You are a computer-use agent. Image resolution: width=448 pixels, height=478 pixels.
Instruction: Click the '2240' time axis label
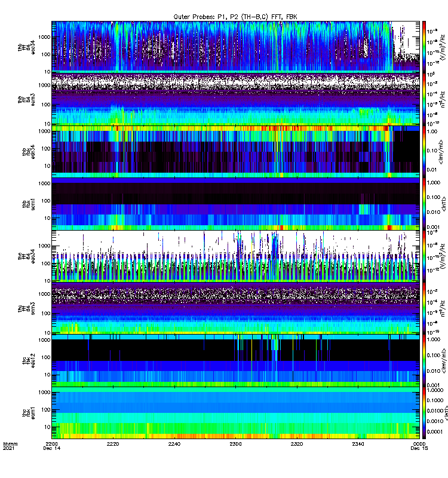(174, 444)
